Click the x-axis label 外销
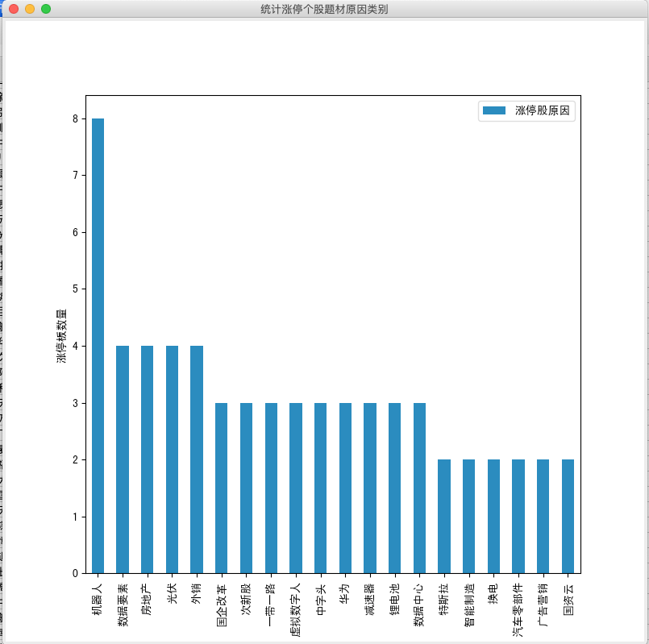This screenshot has width=649, height=644. tap(197, 594)
